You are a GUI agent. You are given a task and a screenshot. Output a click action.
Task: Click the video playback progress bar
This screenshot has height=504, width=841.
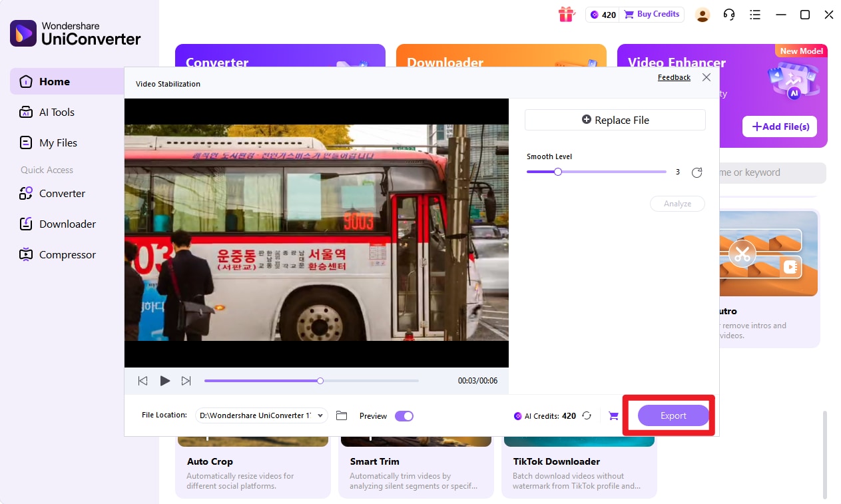pos(312,381)
